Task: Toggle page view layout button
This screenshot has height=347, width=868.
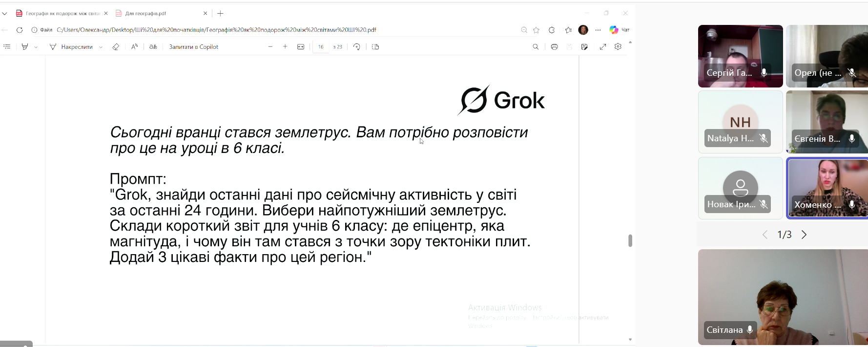Action: pos(375,47)
